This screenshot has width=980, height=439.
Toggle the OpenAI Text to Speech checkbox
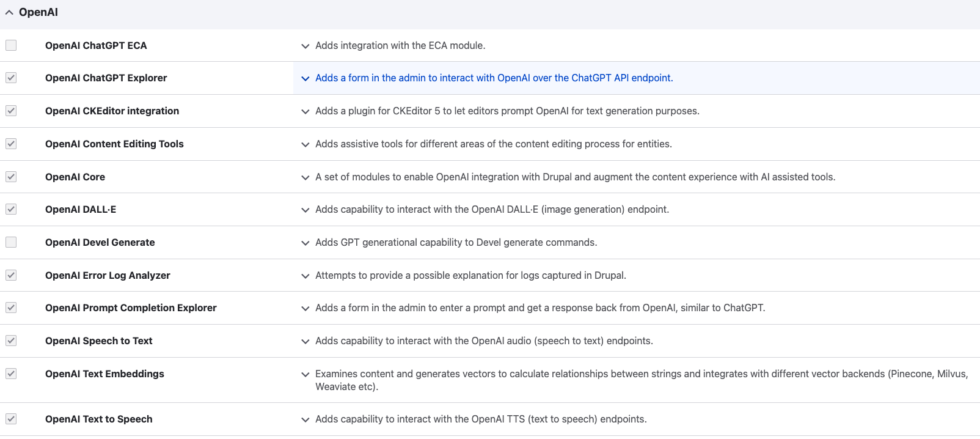(11, 419)
